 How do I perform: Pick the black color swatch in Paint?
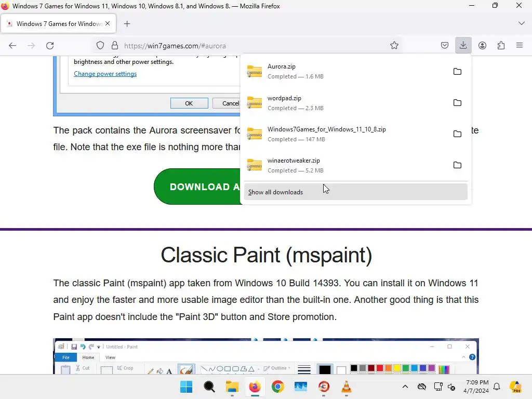click(x=354, y=368)
